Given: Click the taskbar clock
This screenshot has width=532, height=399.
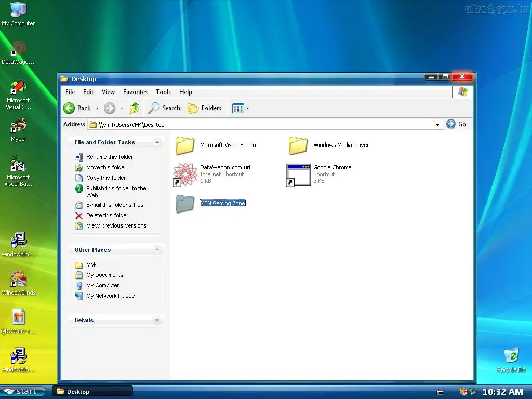Looking at the screenshot, I should tap(502, 392).
